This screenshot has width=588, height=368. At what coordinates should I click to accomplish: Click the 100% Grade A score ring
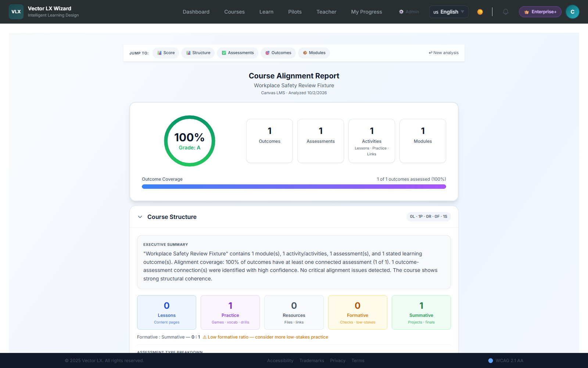tap(190, 141)
